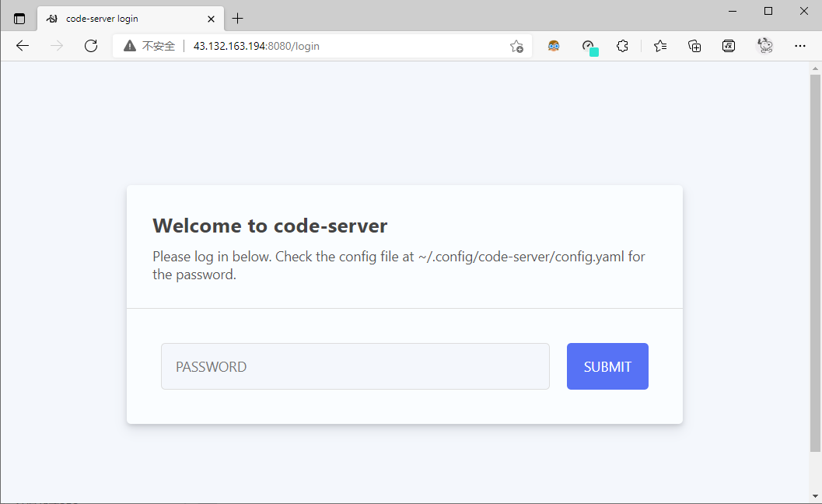Focus the PASSWORD input field
The height and width of the screenshot is (504, 822).
click(x=355, y=366)
